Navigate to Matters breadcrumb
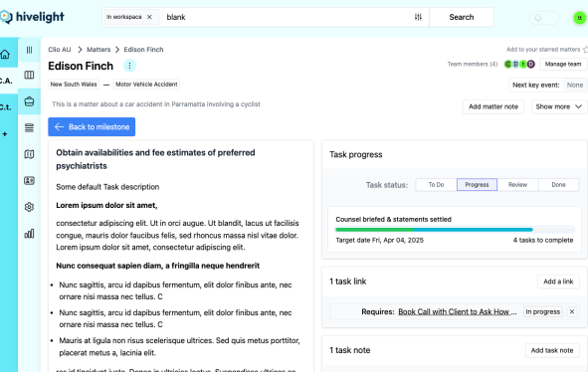This screenshot has width=588, height=372. tap(98, 50)
